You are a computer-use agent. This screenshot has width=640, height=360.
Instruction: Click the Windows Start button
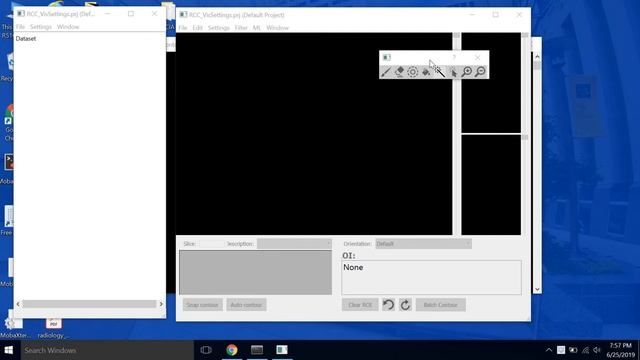9,350
